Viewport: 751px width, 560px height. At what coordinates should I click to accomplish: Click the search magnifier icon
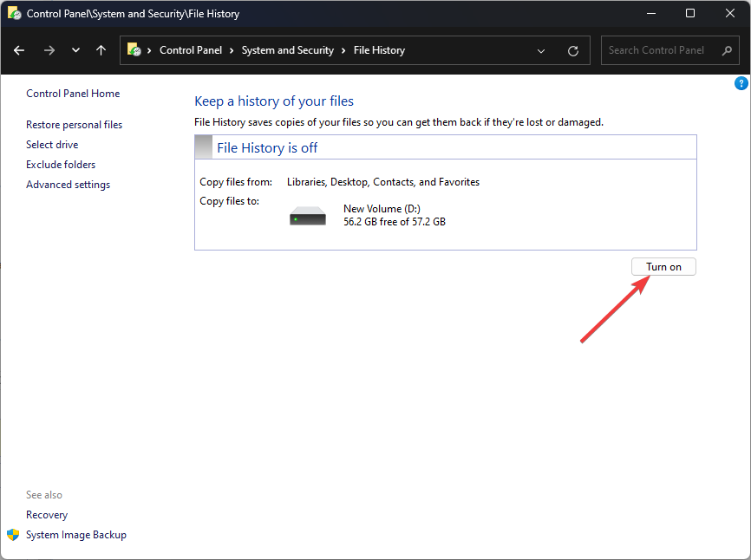tap(727, 50)
